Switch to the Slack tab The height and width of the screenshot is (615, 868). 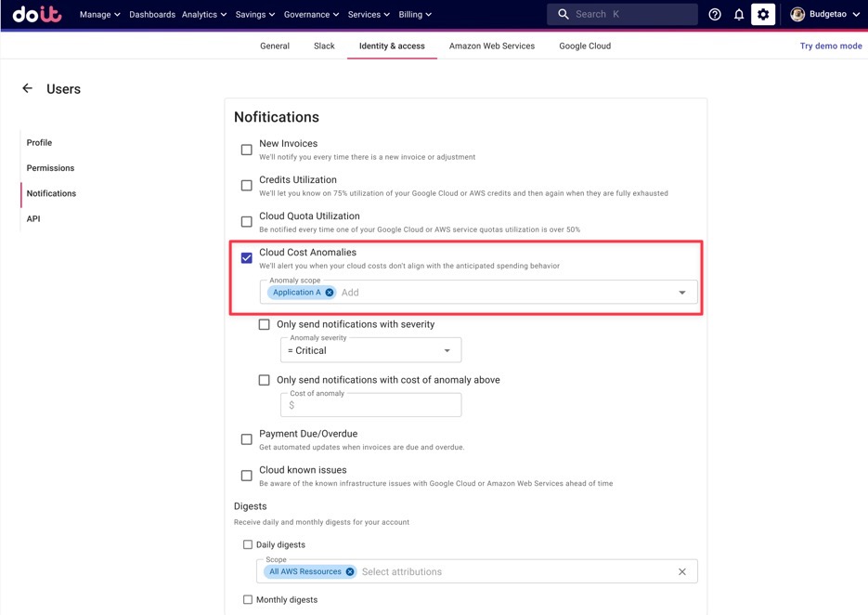click(324, 46)
